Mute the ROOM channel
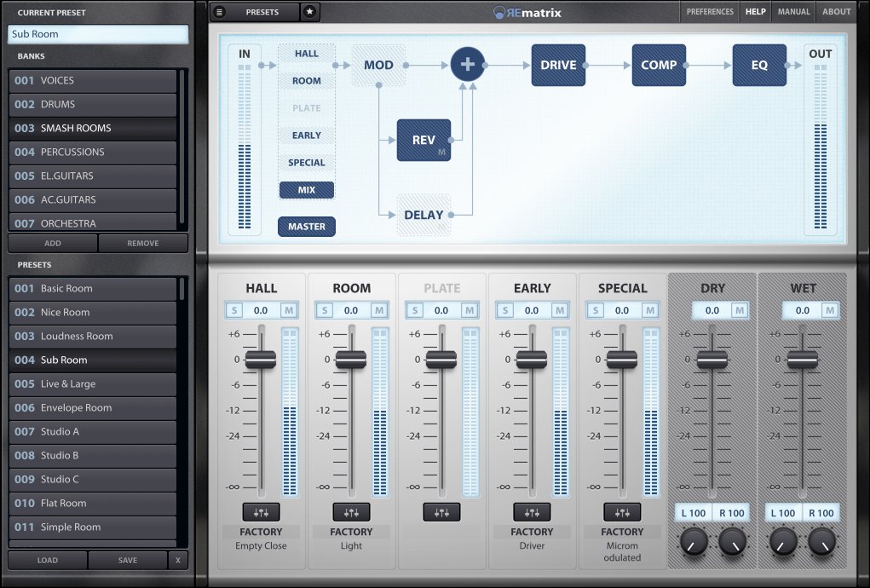Viewport: 870px width, 588px height. click(x=381, y=310)
